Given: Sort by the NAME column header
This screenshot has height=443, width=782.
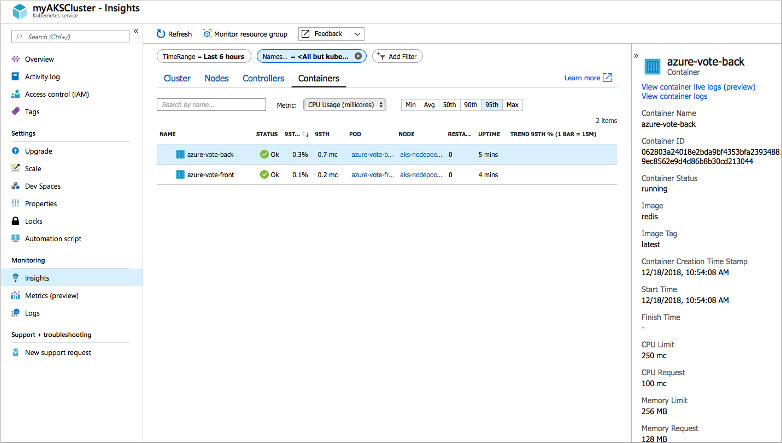Looking at the screenshot, I should (x=168, y=134).
